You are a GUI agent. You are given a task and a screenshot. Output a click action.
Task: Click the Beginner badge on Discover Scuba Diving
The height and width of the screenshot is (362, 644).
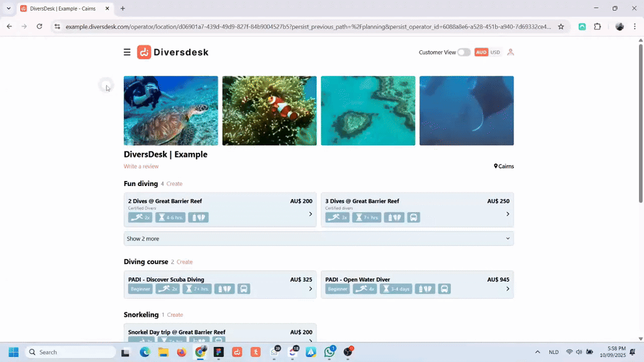(140, 289)
